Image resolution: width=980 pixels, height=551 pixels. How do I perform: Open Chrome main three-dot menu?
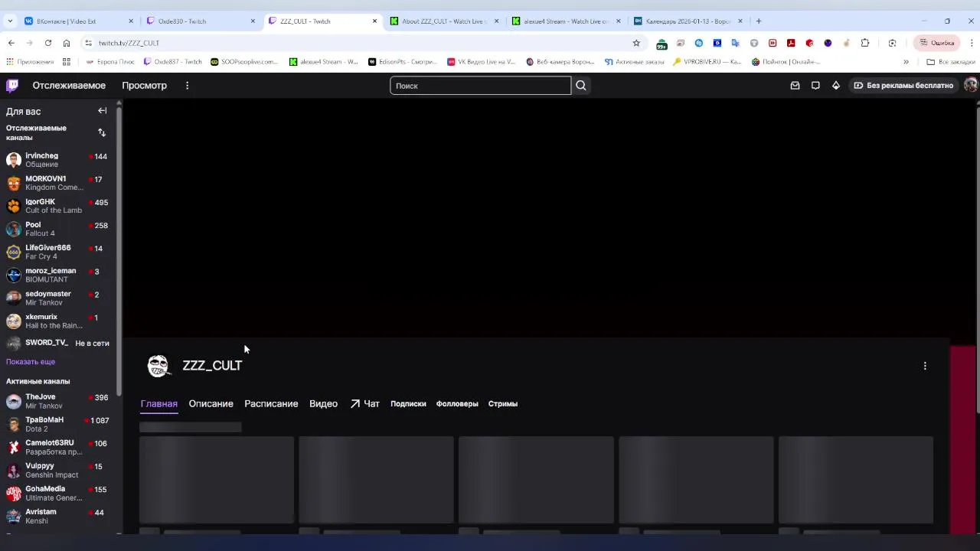click(972, 43)
